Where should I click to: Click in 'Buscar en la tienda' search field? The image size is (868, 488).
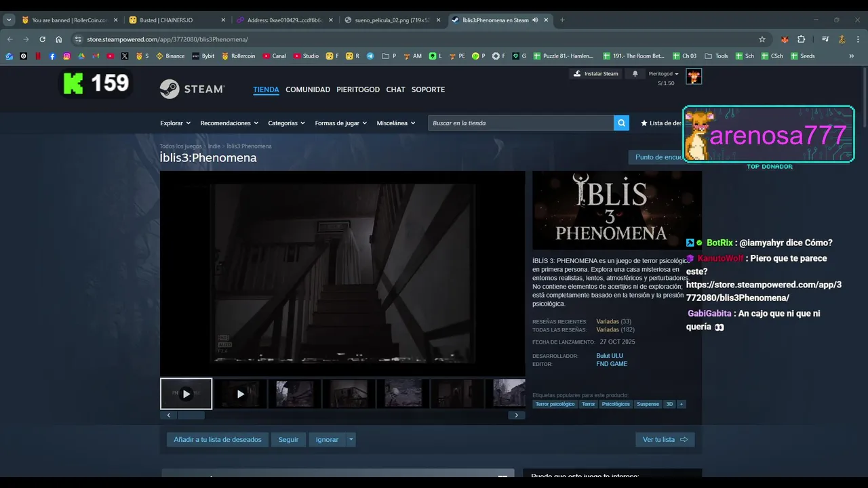[x=521, y=123]
